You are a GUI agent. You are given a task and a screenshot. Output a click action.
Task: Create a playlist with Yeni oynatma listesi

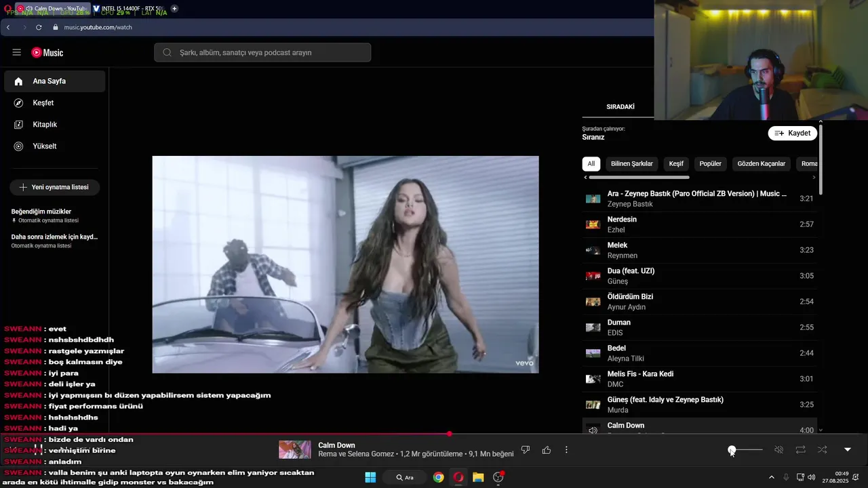[x=54, y=187]
